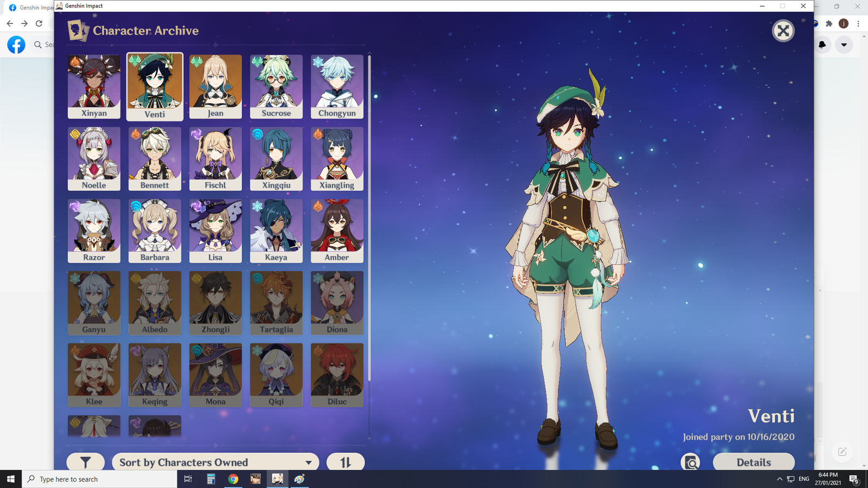Click the Character Archive book icon

coord(78,30)
